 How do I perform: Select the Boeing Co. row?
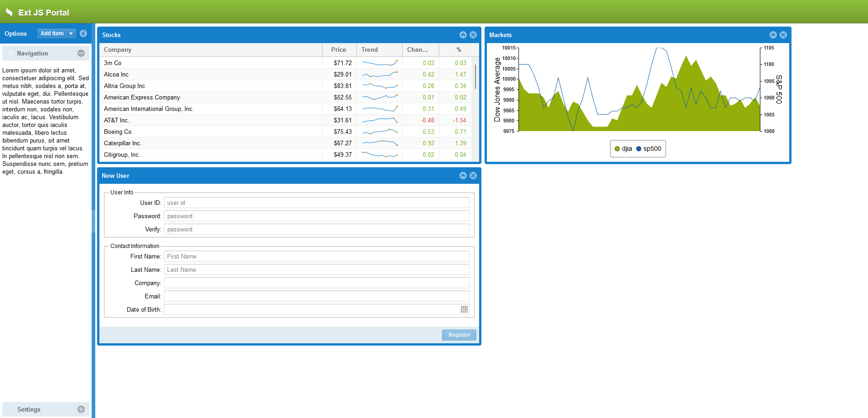tap(286, 132)
